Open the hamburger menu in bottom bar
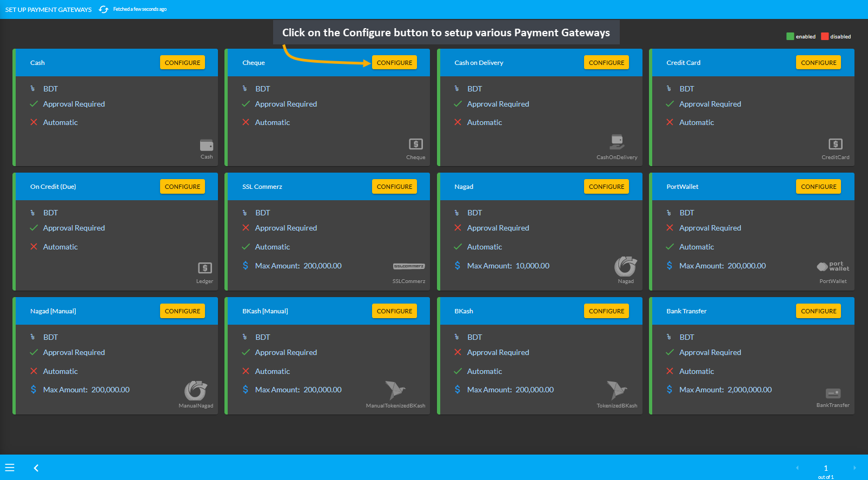The width and height of the screenshot is (868, 480). pyautogui.click(x=10, y=468)
